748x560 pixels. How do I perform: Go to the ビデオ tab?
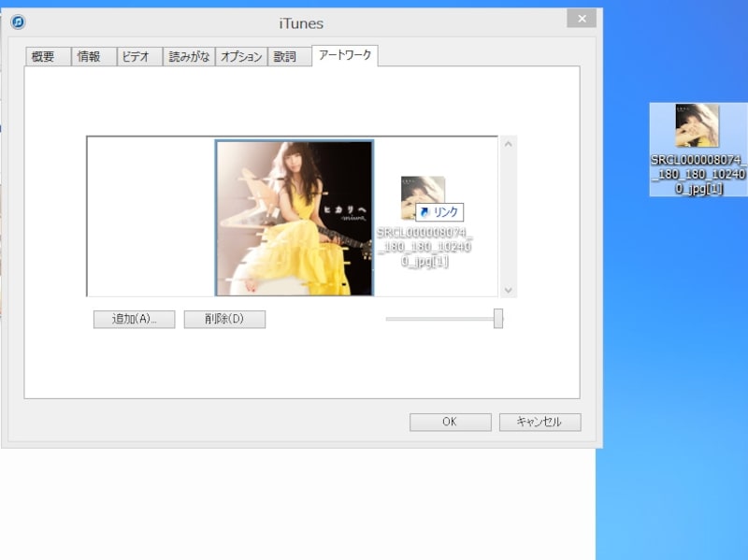[x=138, y=57]
